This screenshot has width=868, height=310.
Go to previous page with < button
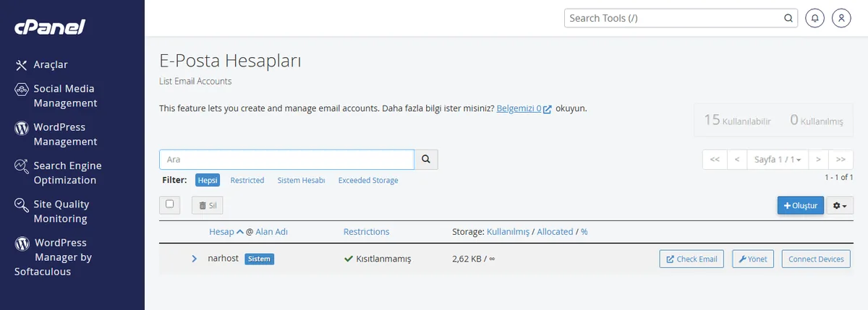(x=737, y=159)
